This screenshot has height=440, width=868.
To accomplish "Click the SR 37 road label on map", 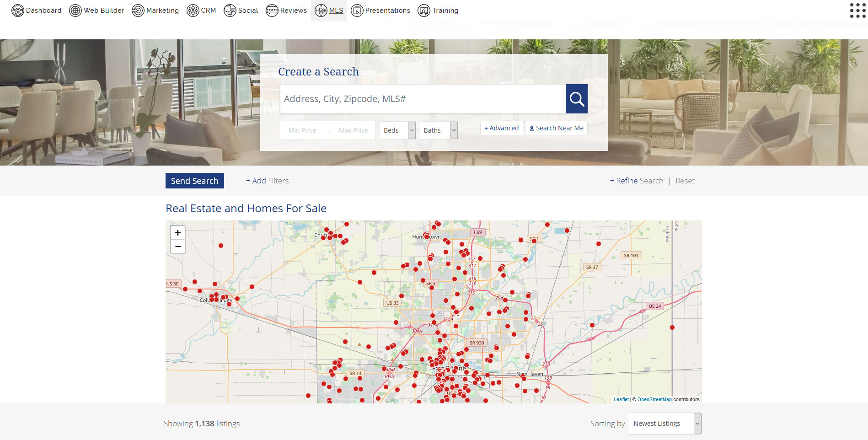I will tap(592, 267).
